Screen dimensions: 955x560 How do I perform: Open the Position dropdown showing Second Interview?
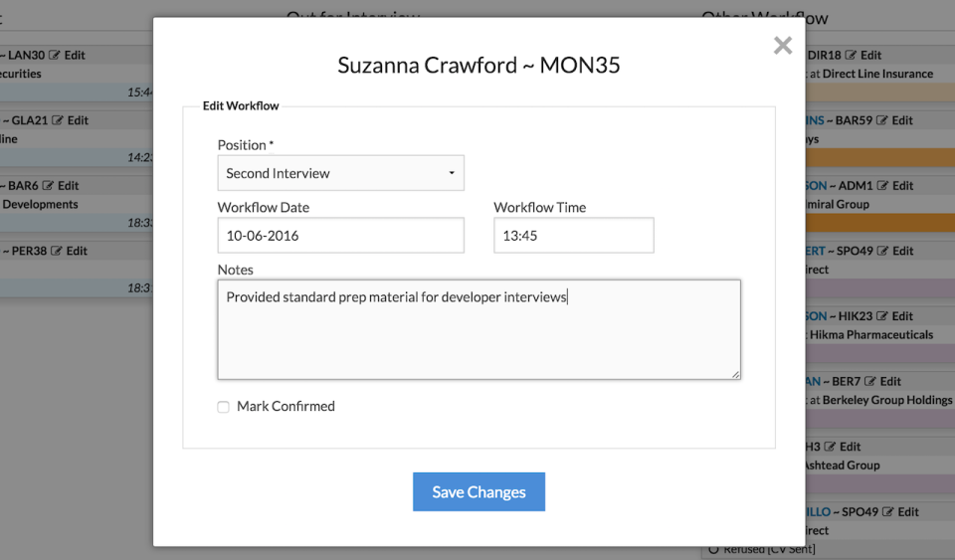(x=340, y=173)
